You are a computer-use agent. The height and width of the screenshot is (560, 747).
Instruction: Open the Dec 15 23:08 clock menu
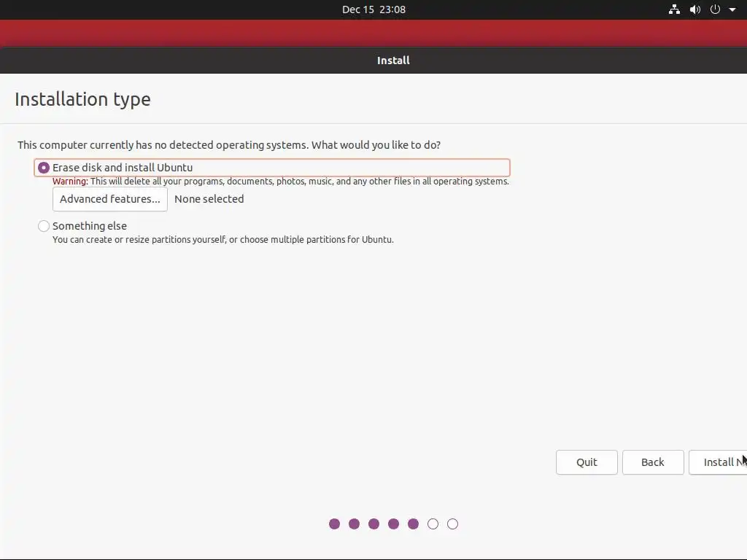[373, 9]
